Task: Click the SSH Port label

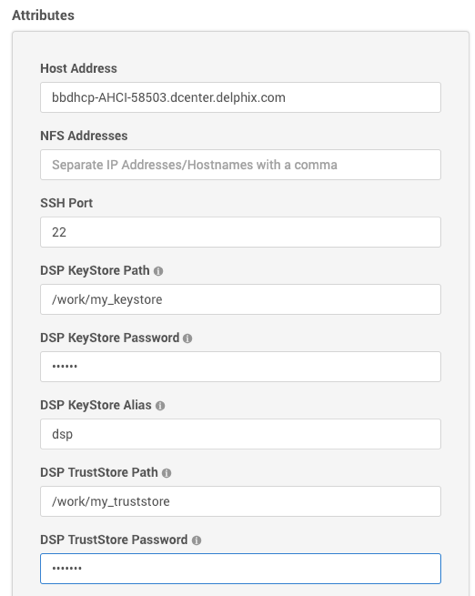Action: pyautogui.click(x=66, y=203)
